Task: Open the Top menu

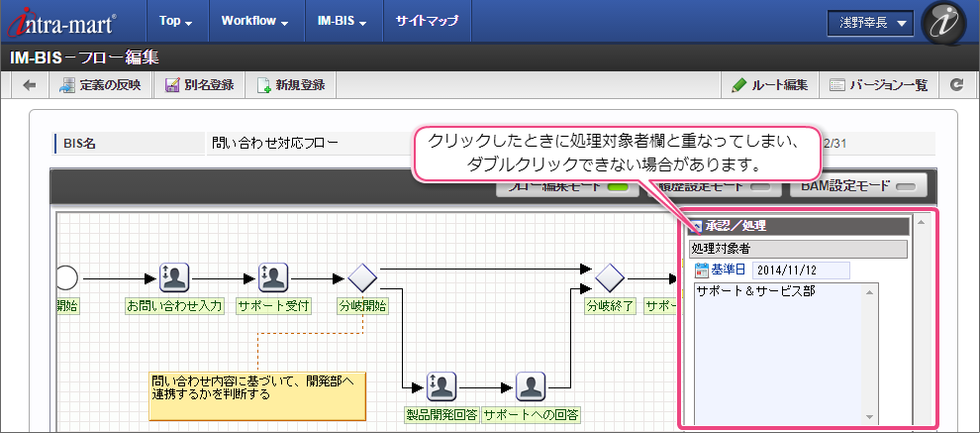Action: (x=175, y=21)
